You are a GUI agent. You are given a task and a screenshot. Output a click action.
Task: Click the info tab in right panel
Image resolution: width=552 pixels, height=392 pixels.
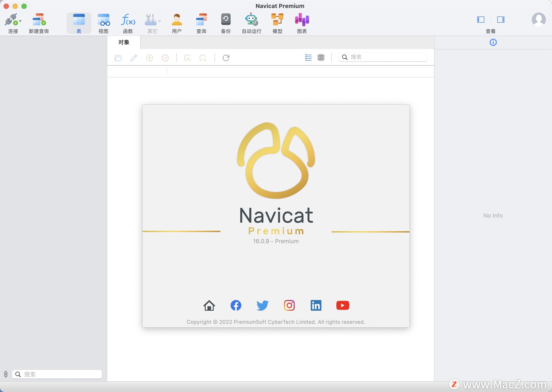(x=493, y=43)
